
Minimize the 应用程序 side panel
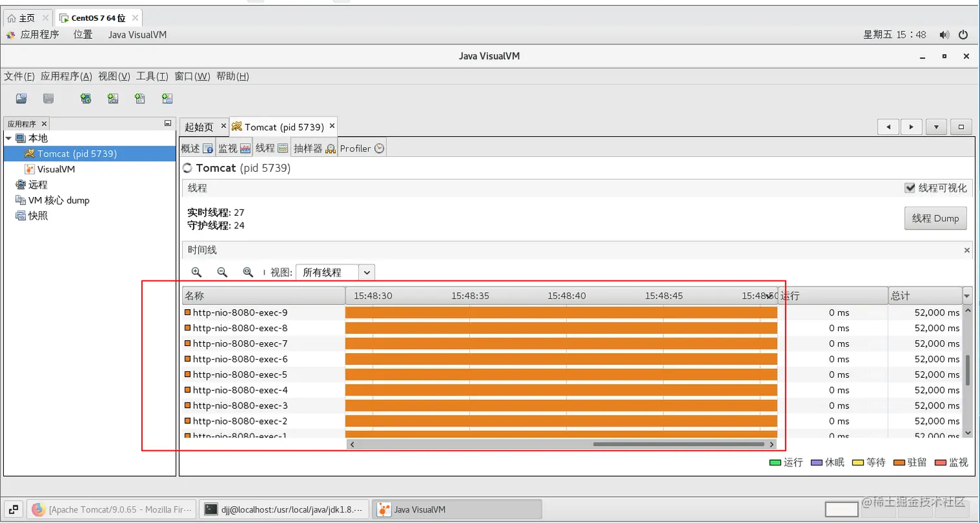coord(168,123)
